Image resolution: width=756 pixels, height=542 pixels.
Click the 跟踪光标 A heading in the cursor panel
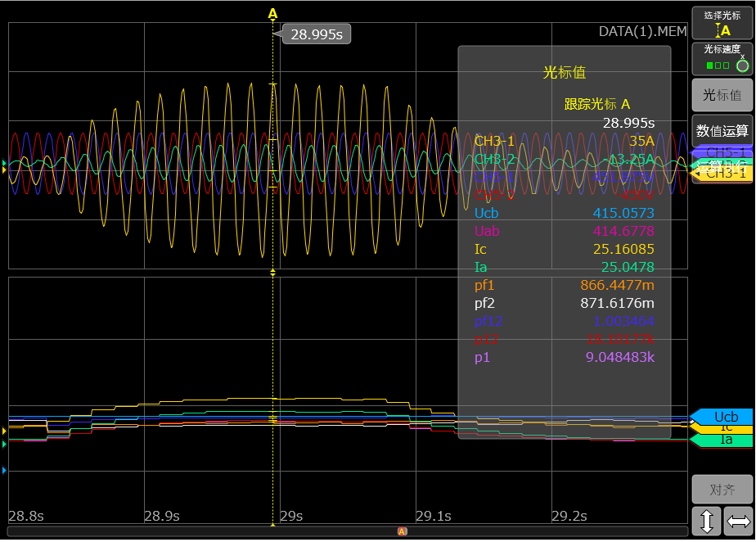597,104
